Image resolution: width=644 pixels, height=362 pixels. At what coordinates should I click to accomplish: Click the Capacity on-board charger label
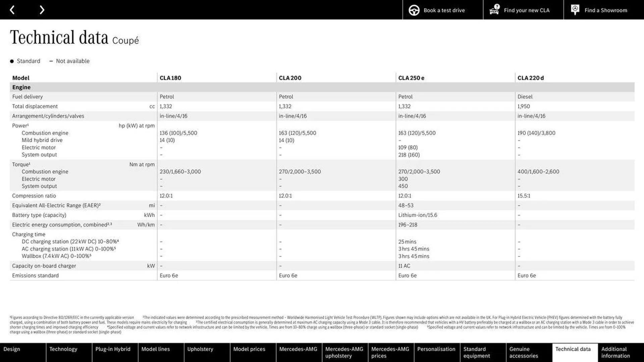click(44, 266)
